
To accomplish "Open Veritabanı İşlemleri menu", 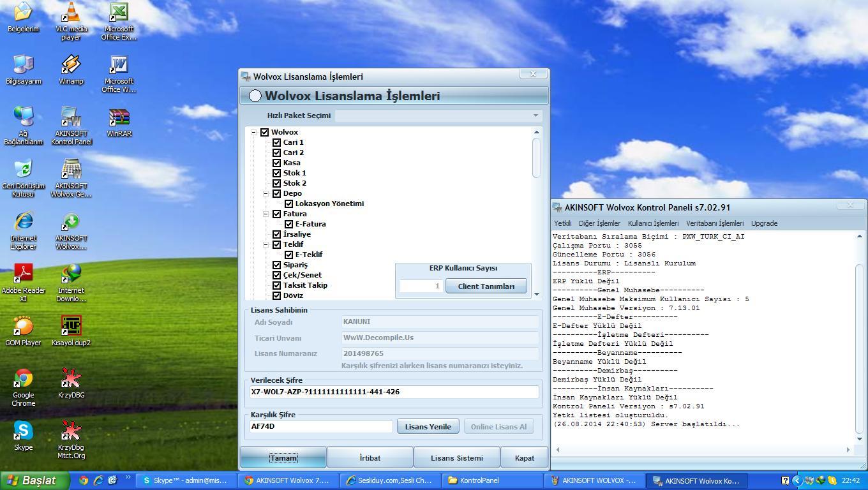I will [x=715, y=223].
